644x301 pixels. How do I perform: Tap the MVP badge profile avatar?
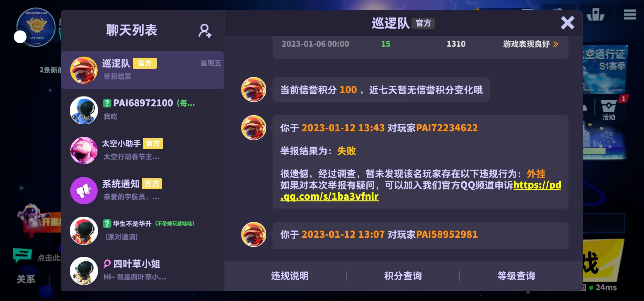point(36,27)
